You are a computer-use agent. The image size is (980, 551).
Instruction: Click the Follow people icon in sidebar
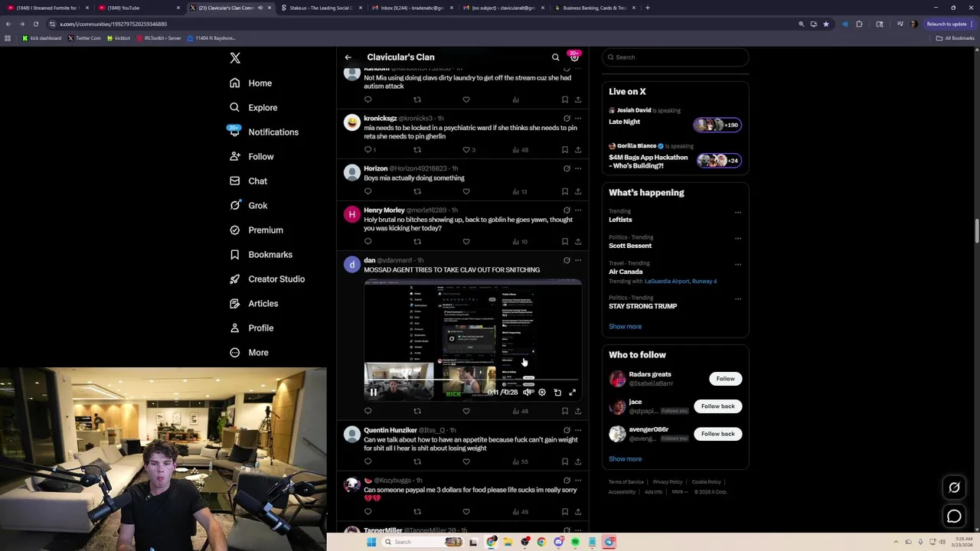click(x=235, y=156)
